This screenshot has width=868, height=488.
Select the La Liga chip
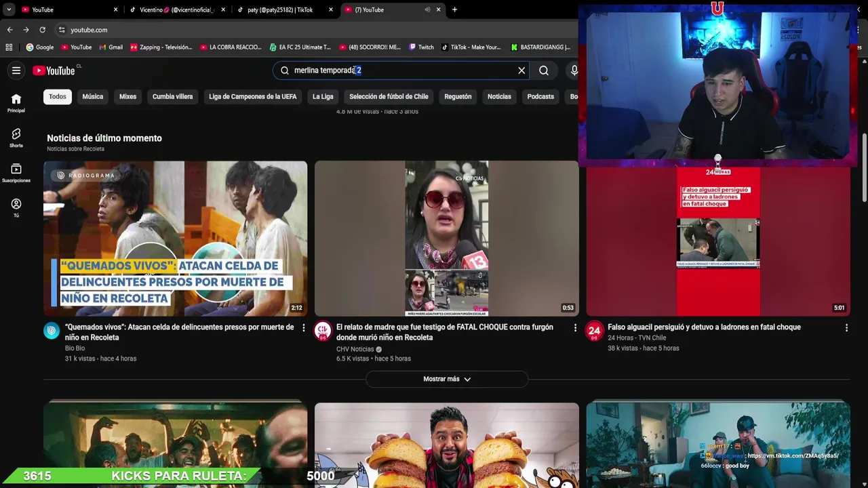pyautogui.click(x=323, y=96)
